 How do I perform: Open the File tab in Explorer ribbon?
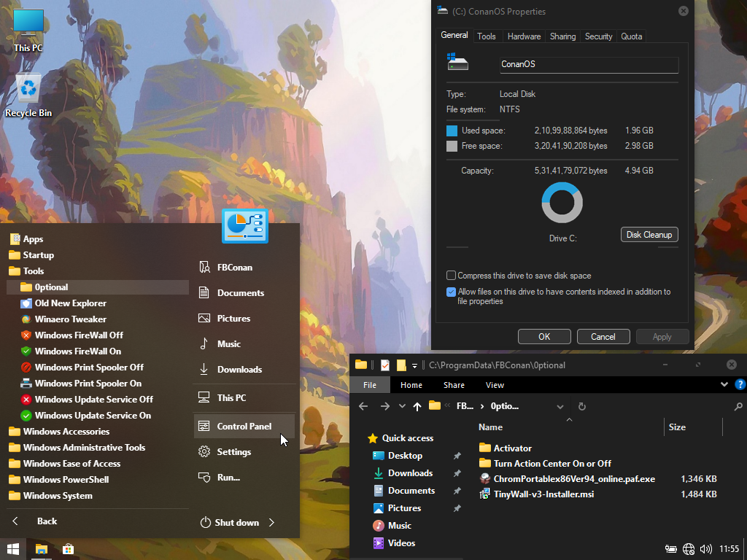click(370, 385)
